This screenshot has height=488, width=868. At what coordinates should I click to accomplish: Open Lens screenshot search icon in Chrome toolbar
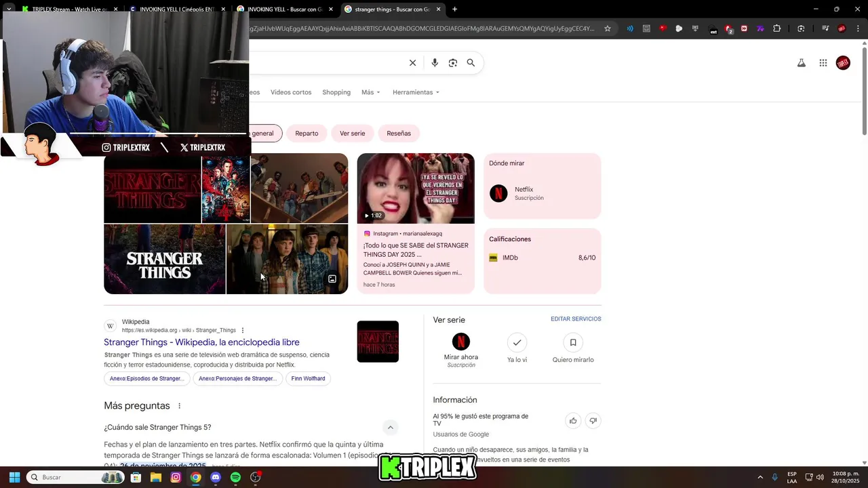tap(801, 28)
